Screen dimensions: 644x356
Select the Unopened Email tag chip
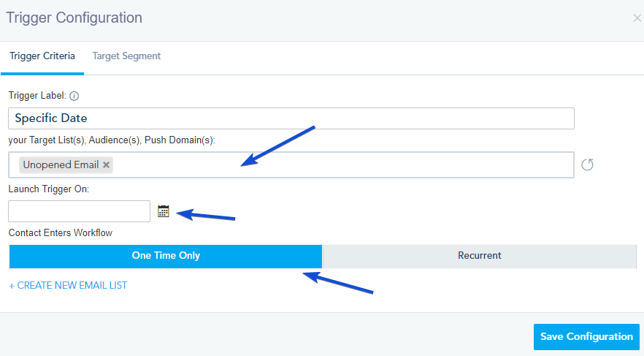point(61,165)
